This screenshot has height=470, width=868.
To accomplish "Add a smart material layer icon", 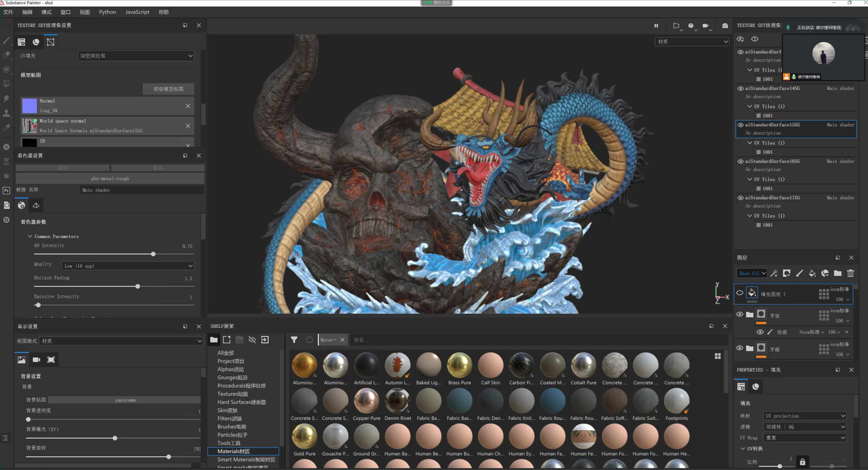I will (x=825, y=273).
